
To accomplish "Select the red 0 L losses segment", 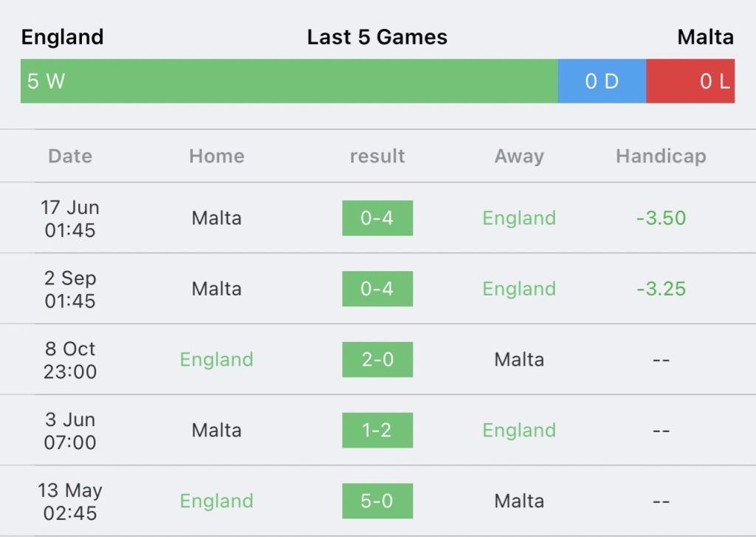I will coord(690,81).
